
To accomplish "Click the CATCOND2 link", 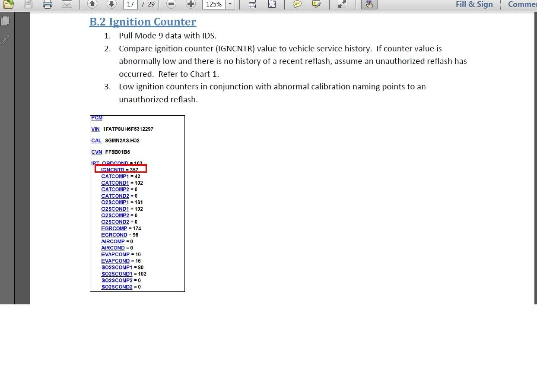I will [115, 196].
